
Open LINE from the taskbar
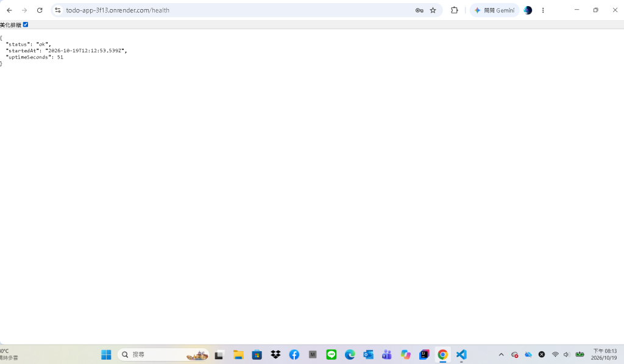[x=331, y=354]
